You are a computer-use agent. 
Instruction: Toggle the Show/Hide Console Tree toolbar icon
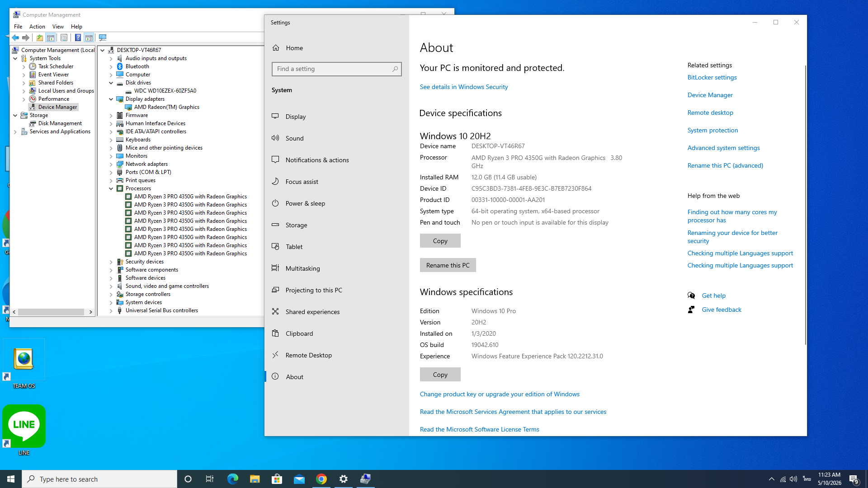click(x=51, y=38)
